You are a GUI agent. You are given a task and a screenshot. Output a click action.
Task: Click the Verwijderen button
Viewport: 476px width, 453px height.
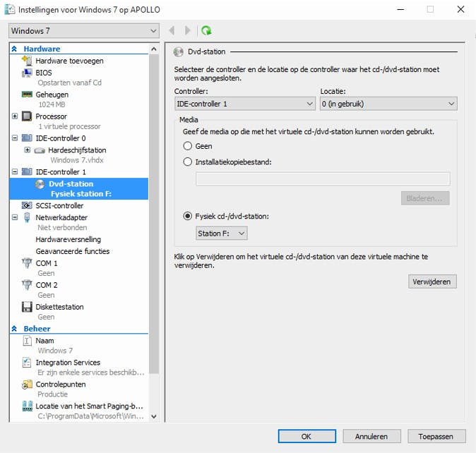(x=432, y=282)
